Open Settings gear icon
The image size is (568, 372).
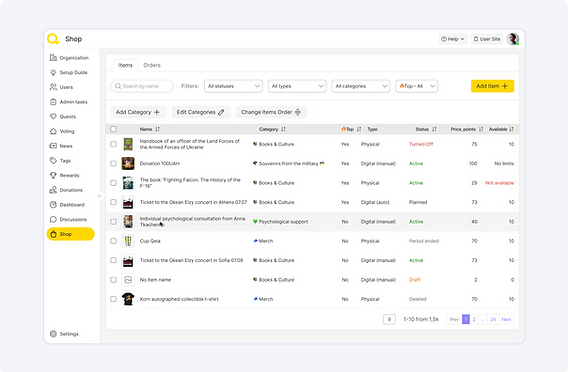point(53,334)
